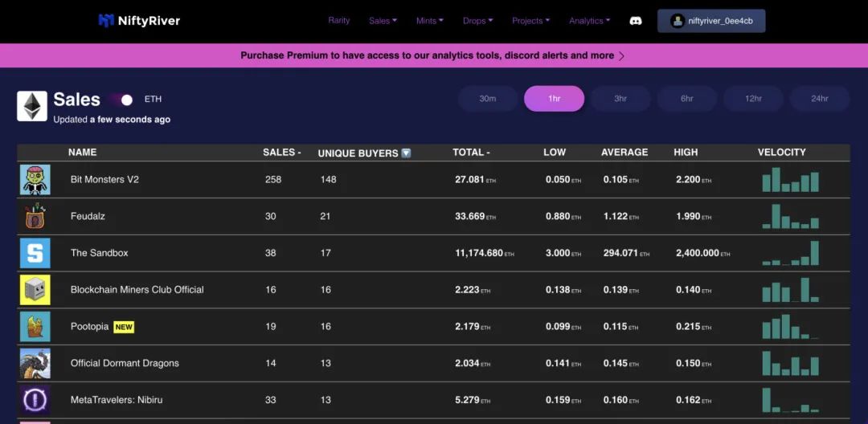Expand the Analytics menu dropdown
This screenshot has height=424, width=868.
[590, 21]
